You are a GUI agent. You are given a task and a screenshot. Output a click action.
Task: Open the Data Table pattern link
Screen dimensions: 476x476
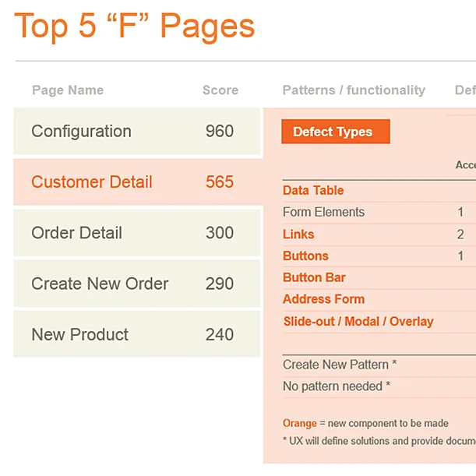313,191
